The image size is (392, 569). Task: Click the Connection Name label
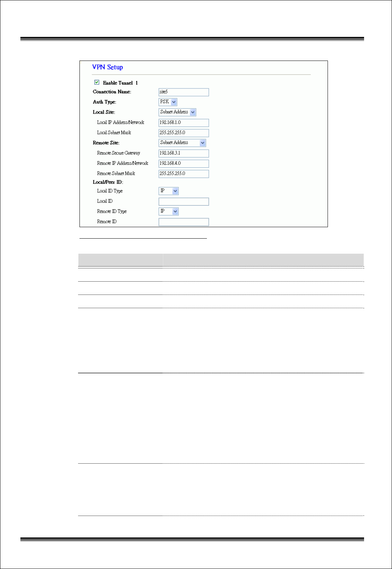[x=112, y=92]
